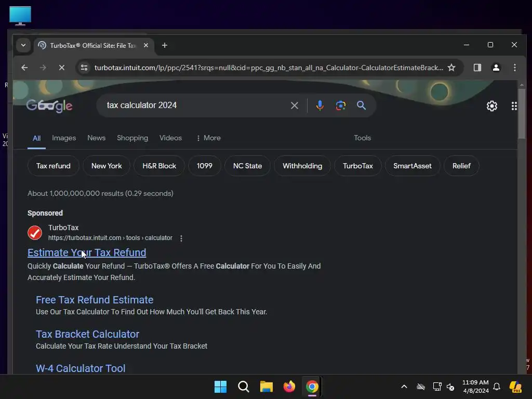This screenshot has width=532, height=399.
Task: Open ad options three-dot menu beside TurboTax URL
Action: pyautogui.click(x=181, y=238)
